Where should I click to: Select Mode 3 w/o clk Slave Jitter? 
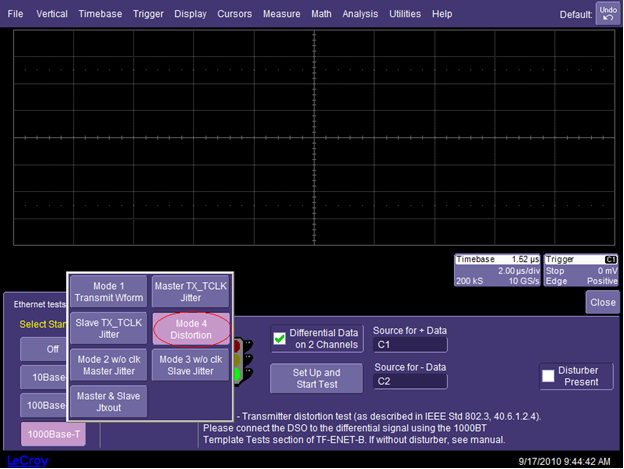(191, 365)
